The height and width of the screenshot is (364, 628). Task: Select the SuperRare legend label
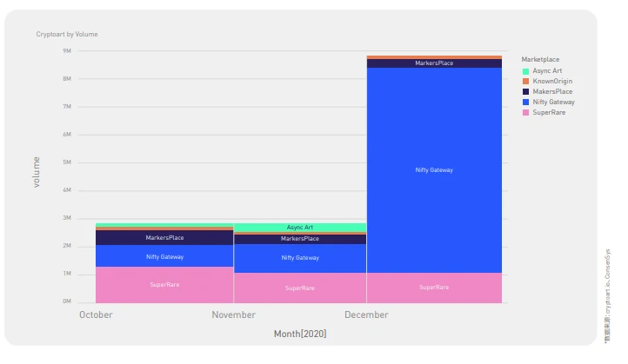pyautogui.click(x=549, y=112)
